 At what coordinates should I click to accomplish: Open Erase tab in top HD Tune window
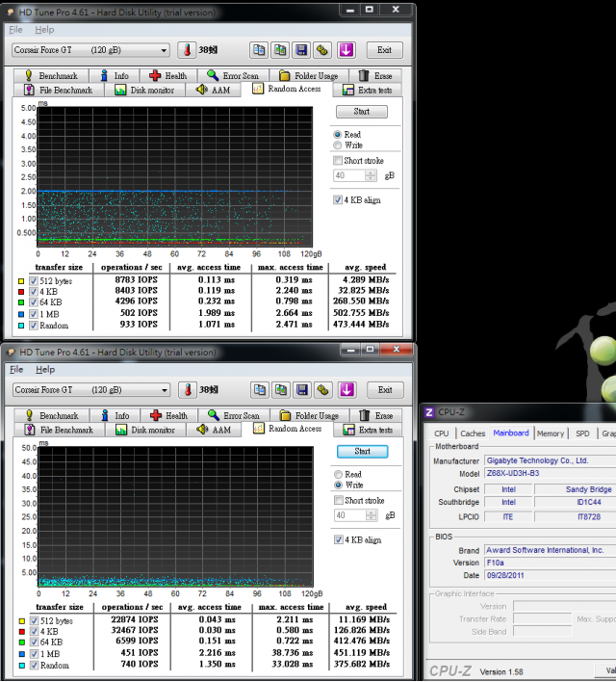click(375, 76)
